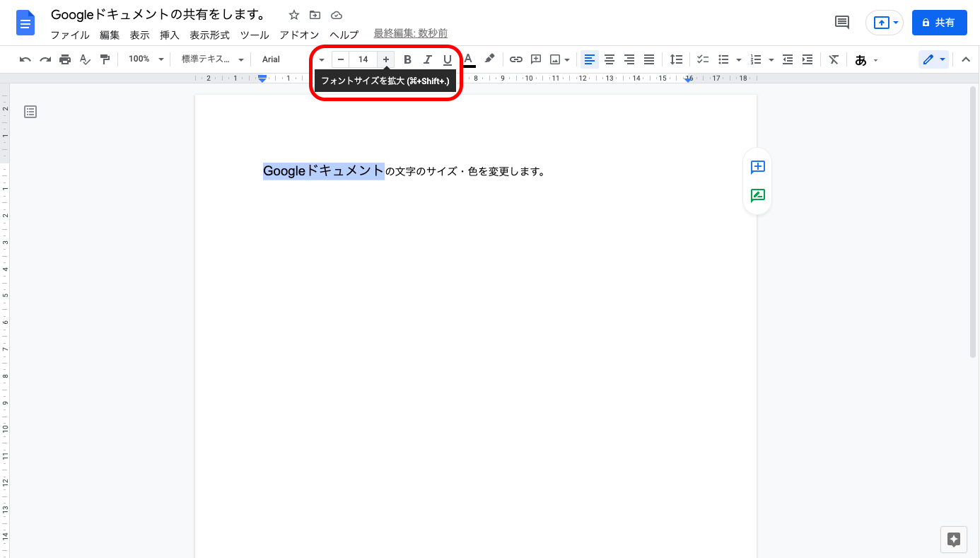Show the document outline icon

30,112
